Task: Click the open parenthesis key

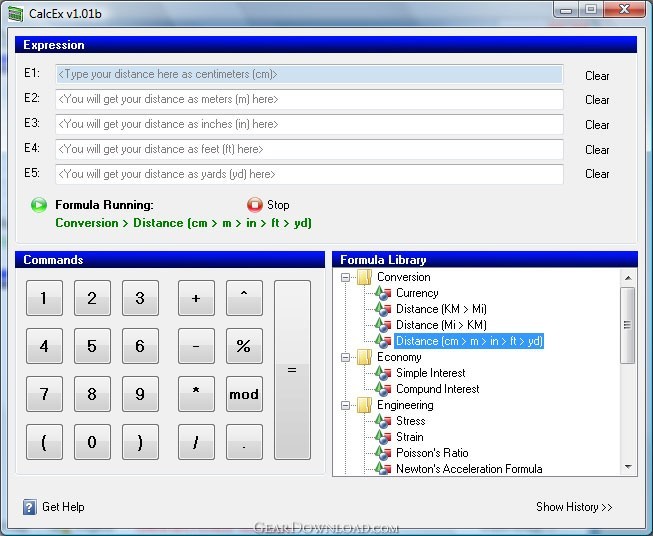Action: tap(44, 442)
